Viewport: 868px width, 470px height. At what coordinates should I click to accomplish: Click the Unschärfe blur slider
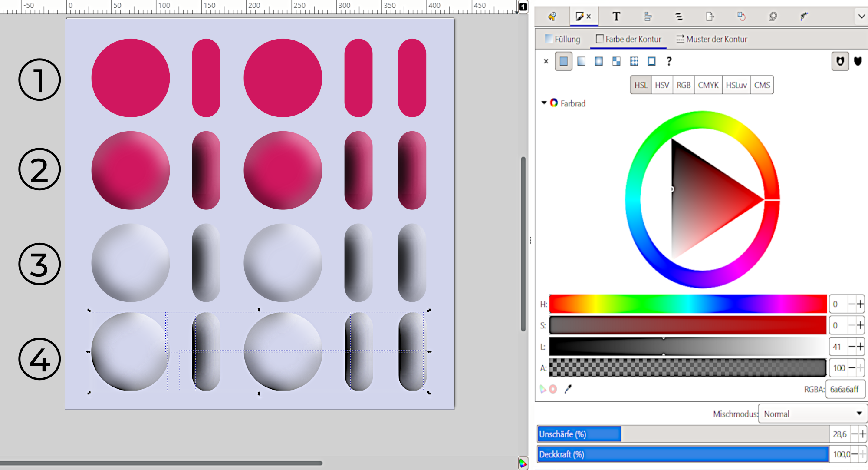point(683,434)
